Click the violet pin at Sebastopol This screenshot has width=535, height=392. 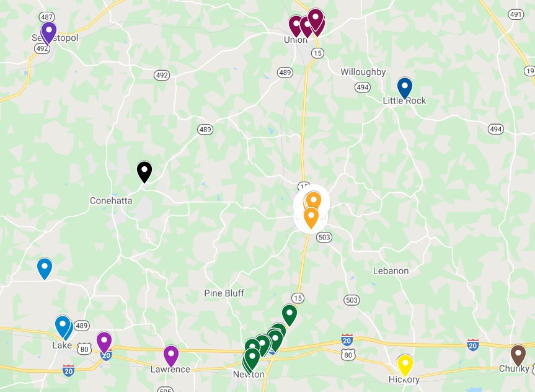pyautogui.click(x=49, y=33)
